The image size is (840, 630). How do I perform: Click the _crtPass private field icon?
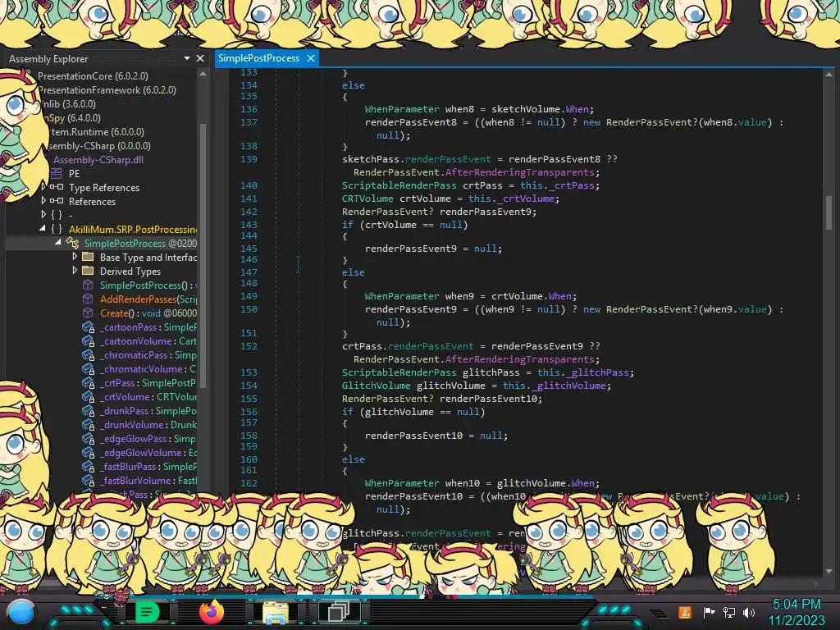(x=88, y=382)
